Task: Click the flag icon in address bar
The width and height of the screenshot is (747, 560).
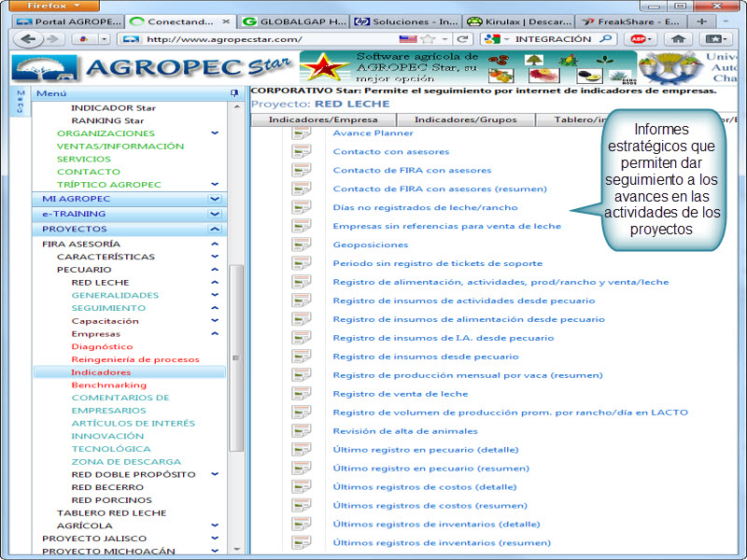Action: [x=408, y=39]
